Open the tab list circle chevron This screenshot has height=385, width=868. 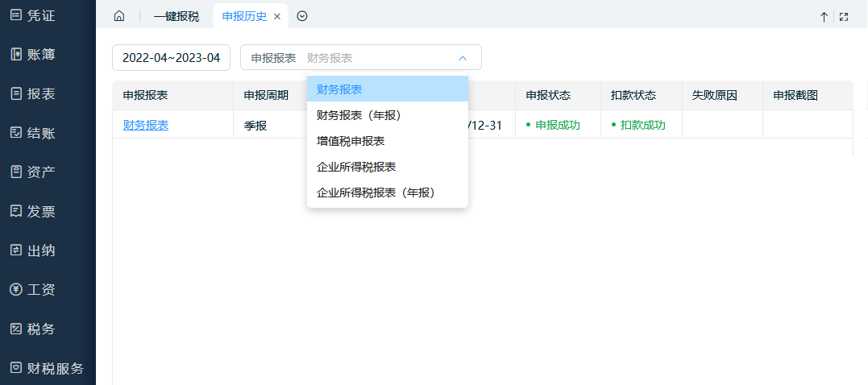301,16
